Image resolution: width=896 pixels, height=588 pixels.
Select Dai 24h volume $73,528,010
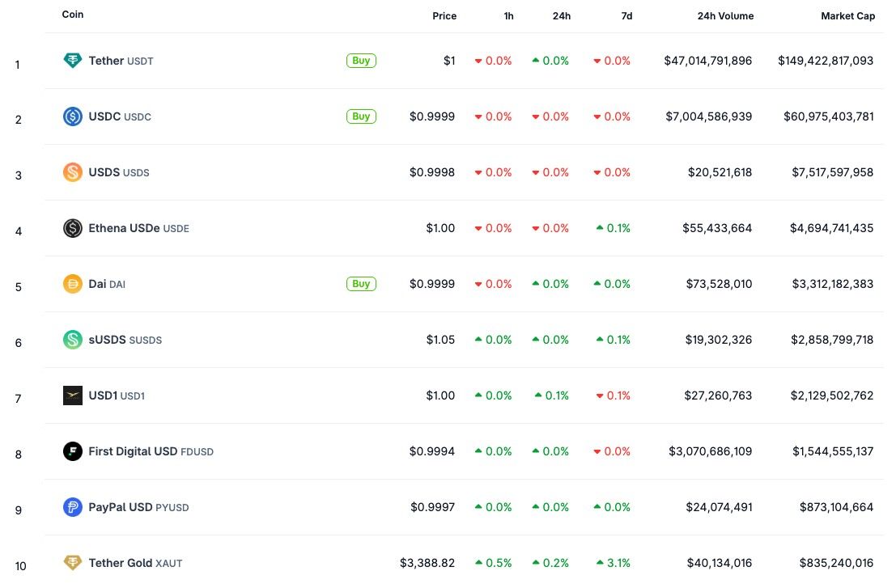719,284
